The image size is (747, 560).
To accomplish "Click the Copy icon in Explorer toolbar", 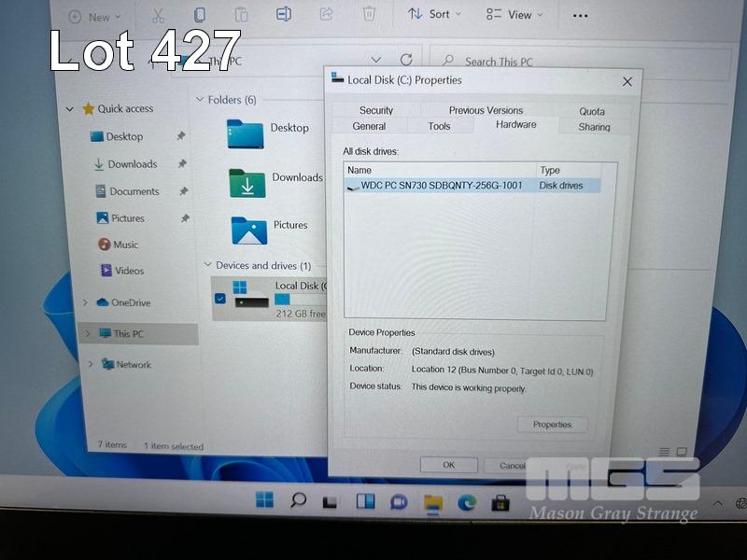I will 199,15.
